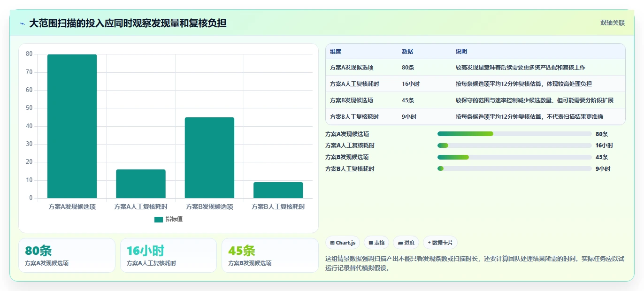Click the 9小时 value in the table
This screenshot has height=291, width=644.
tap(409, 117)
